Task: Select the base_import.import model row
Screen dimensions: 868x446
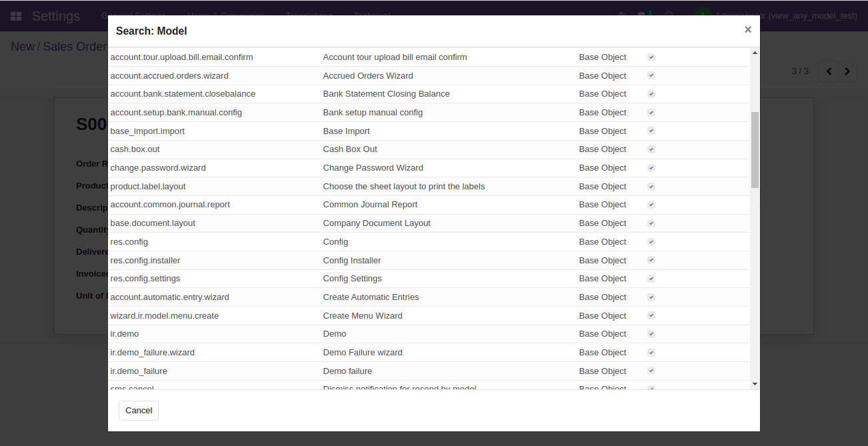Action: pos(147,131)
